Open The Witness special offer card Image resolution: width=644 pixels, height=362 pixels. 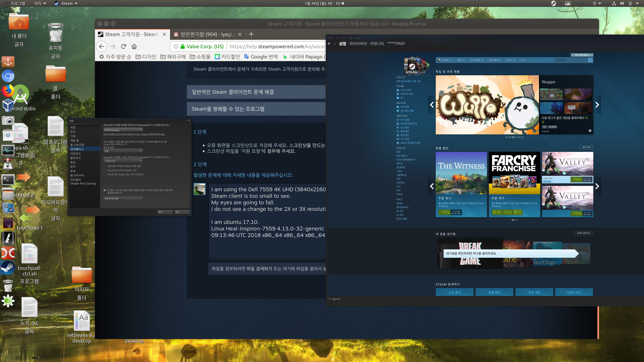coord(461,185)
